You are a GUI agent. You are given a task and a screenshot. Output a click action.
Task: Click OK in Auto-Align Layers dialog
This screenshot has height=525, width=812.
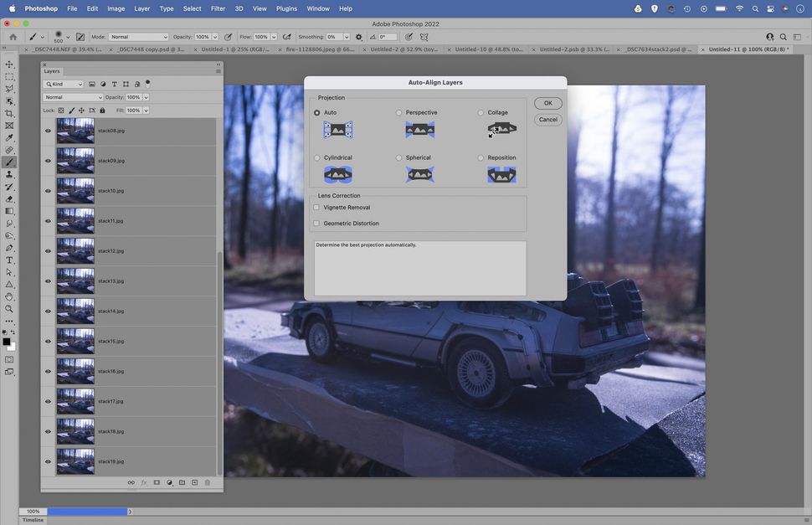click(548, 103)
